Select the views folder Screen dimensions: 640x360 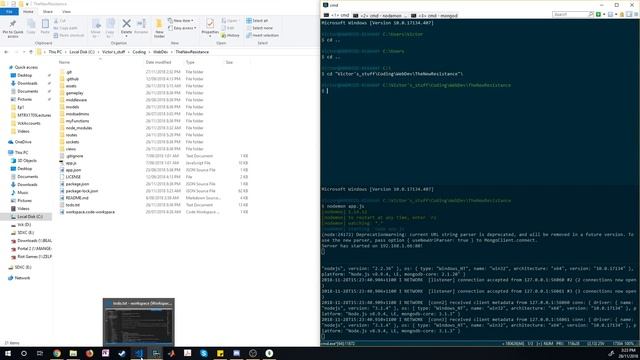[x=71, y=149]
